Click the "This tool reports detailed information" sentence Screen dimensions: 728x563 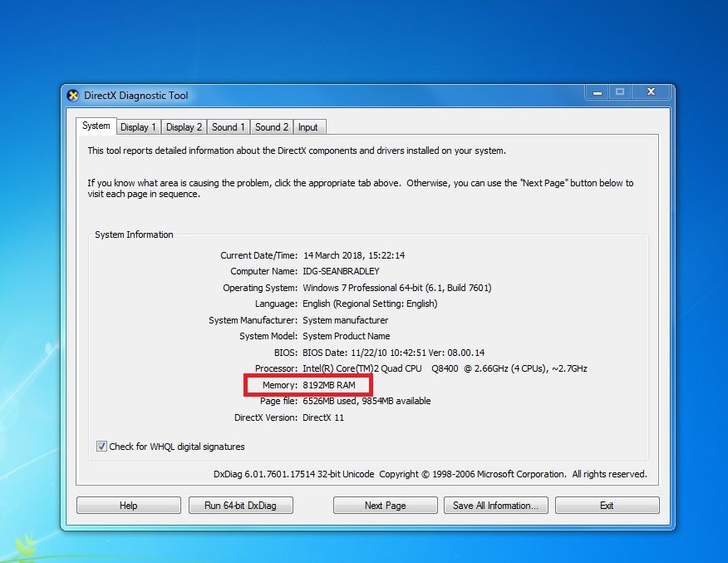click(297, 151)
